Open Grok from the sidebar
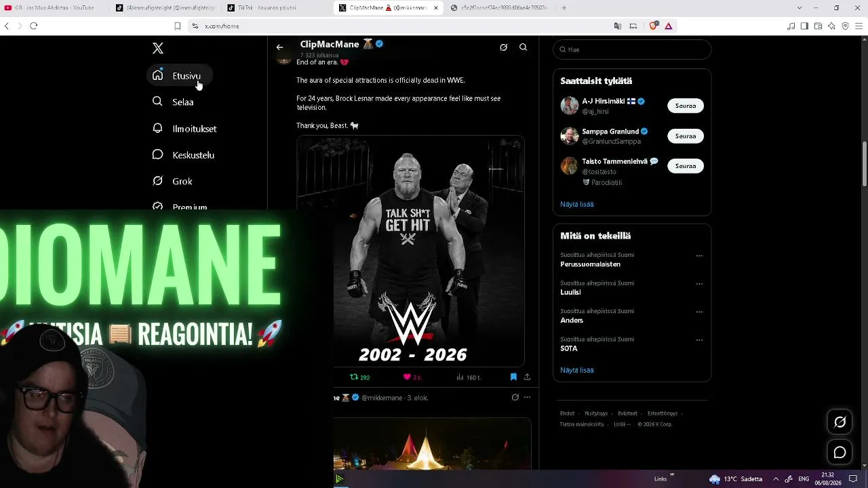The width and height of the screenshot is (868, 488). (x=173, y=181)
